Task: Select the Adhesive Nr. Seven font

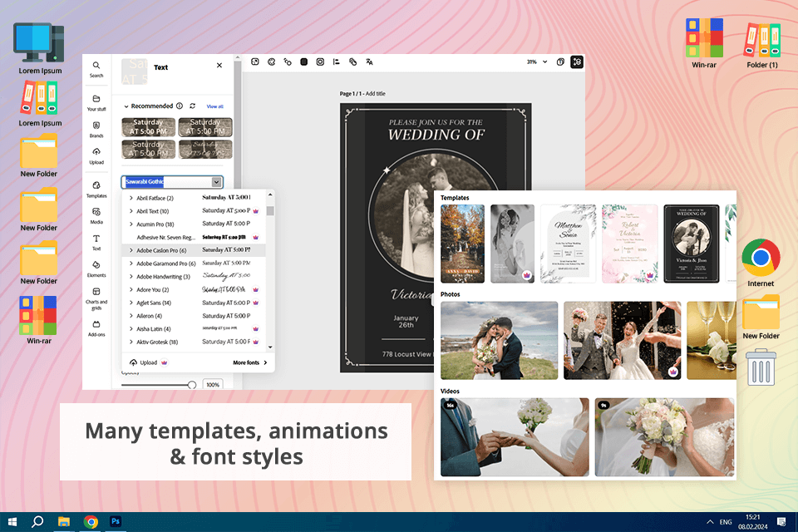Action: [x=194, y=237]
